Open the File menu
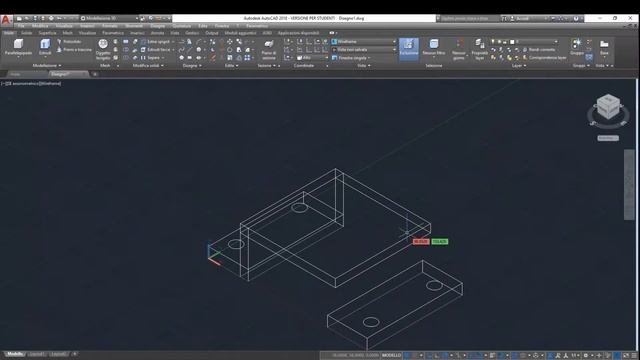This screenshot has height=360, width=640. click(21, 26)
